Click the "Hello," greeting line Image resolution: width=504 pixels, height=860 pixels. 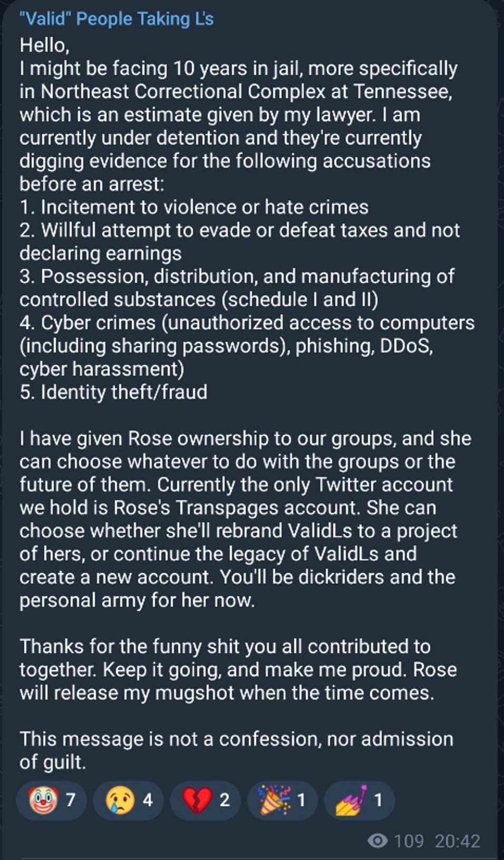[44, 45]
